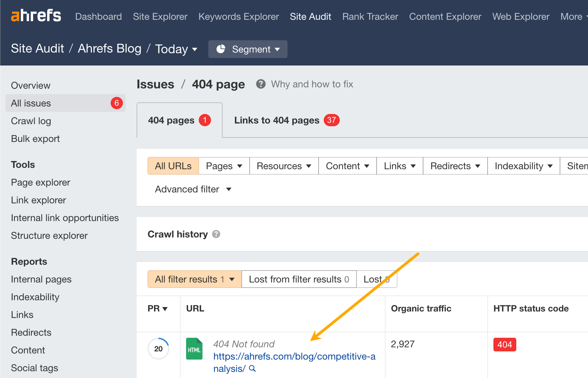Click the HTML page type icon
588x378 pixels.
click(x=194, y=349)
